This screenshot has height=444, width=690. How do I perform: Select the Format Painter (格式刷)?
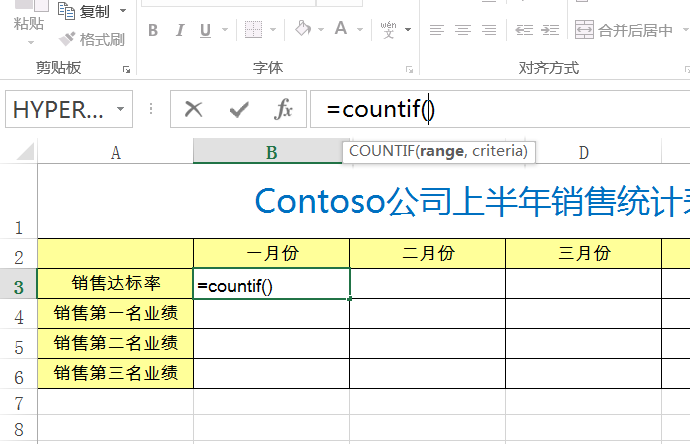tap(92, 39)
